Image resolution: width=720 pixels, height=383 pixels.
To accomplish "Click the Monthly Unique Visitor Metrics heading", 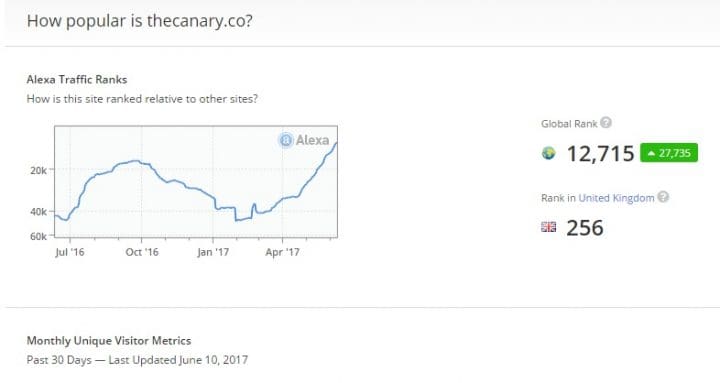I will click(109, 341).
